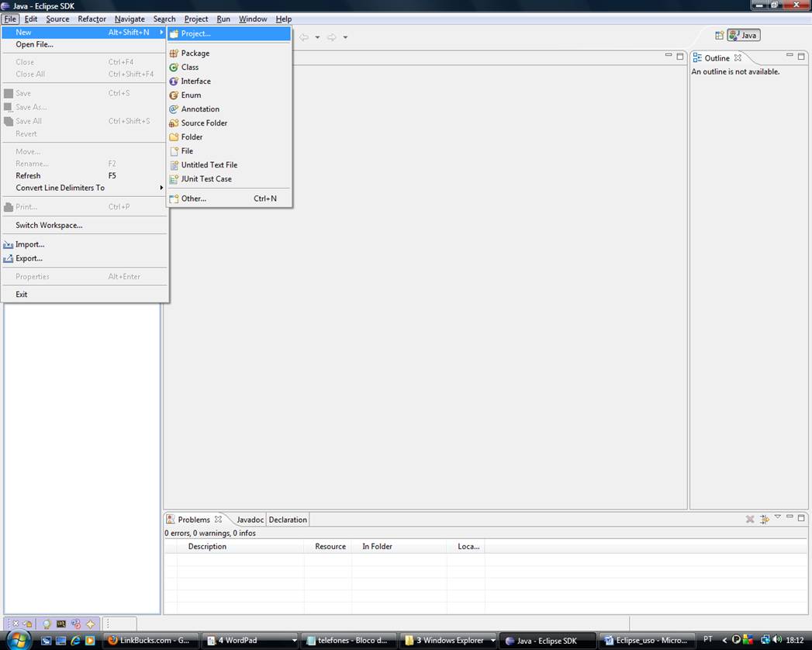Close the Outline view tab
Screen dimensions: 812x650
(x=738, y=57)
